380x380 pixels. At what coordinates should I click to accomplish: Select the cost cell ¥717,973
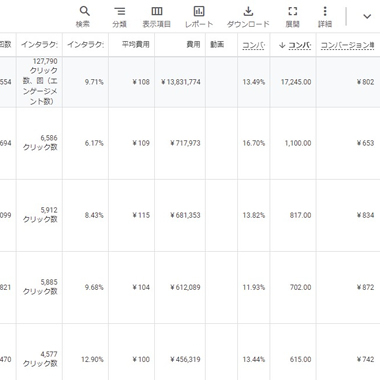click(185, 143)
